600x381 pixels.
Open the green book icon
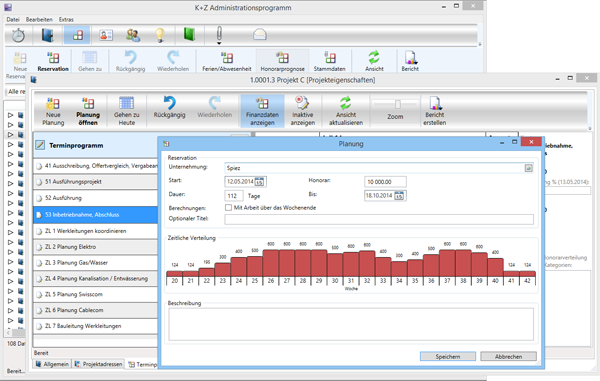click(x=189, y=34)
